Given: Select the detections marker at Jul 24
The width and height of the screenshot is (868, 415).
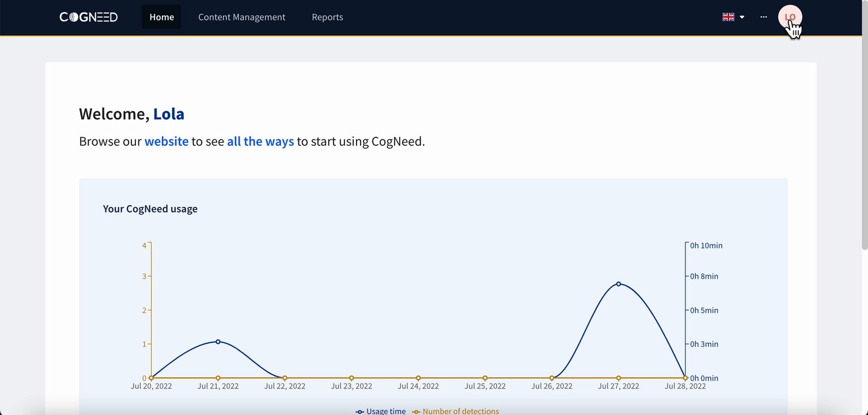Looking at the screenshot, I should coord(418,378).
